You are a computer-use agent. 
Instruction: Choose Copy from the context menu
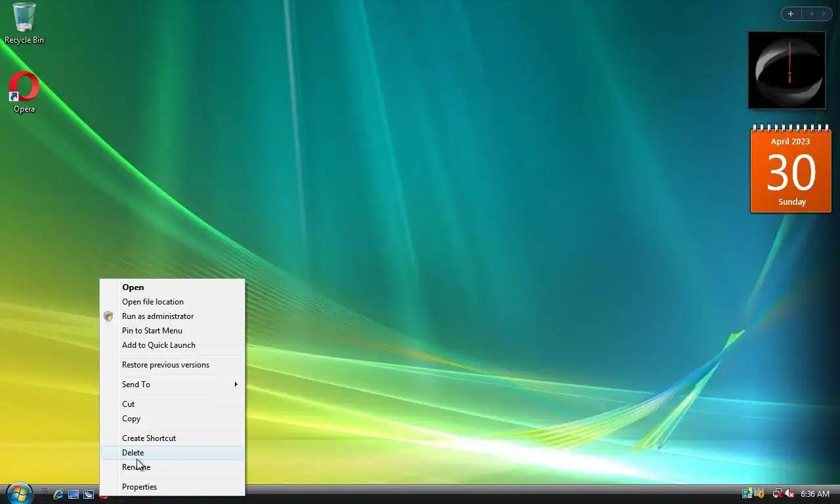point(172,419)
